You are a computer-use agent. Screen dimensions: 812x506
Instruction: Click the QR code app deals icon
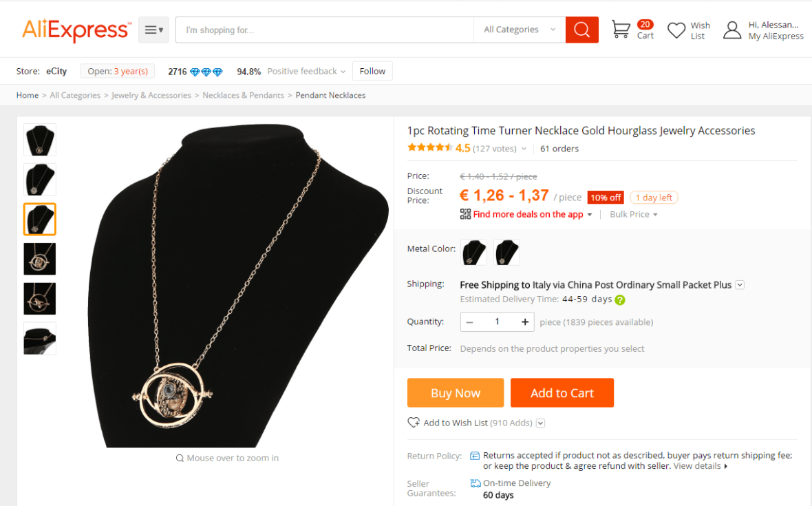[466, 214]
